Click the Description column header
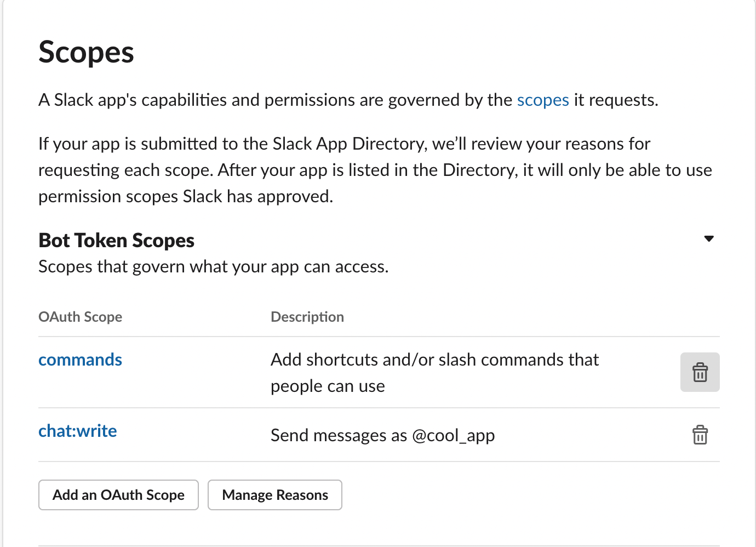The image size is (756, 547). tap(307, 317)
